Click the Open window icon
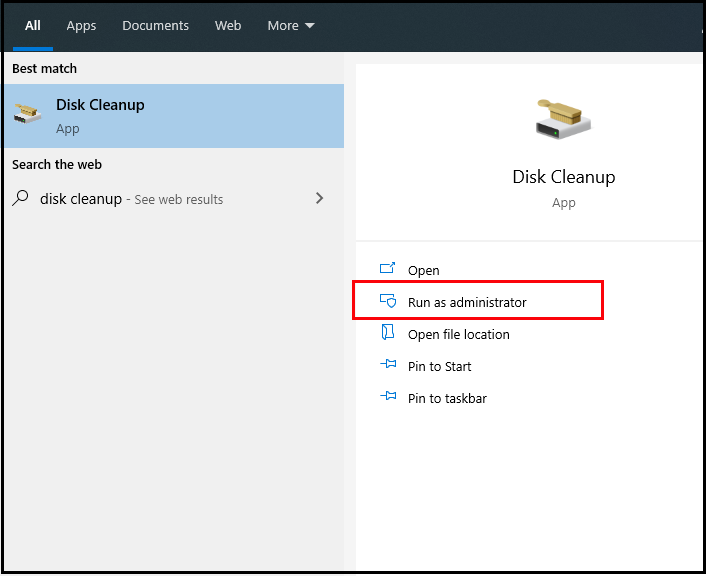This screenshot has height=576, width=706. pyautogui.click(x=387, y=268)
